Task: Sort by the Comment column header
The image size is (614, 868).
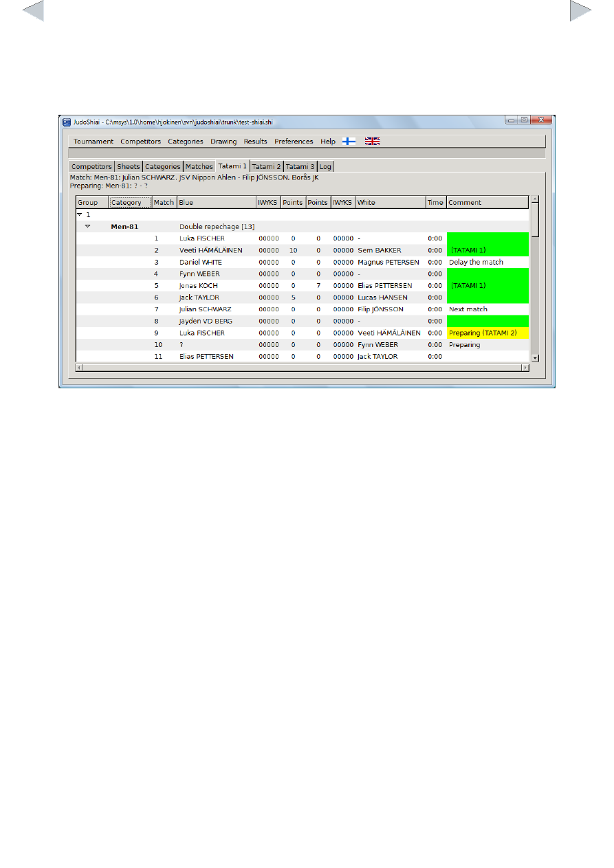Action: [487, 203]
